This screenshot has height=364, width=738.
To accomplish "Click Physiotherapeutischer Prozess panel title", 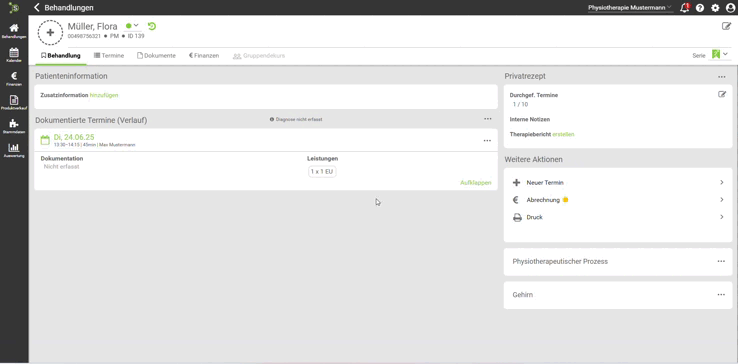I will [560, 261].
